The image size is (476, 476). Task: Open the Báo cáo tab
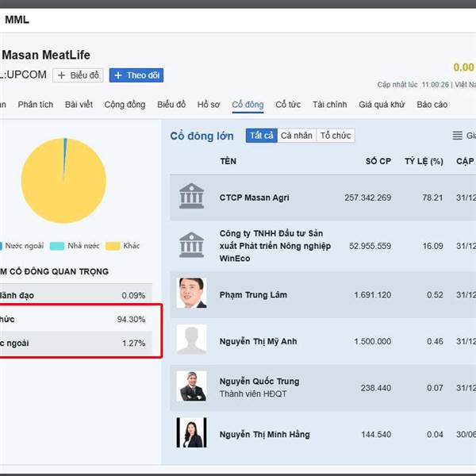432,105
